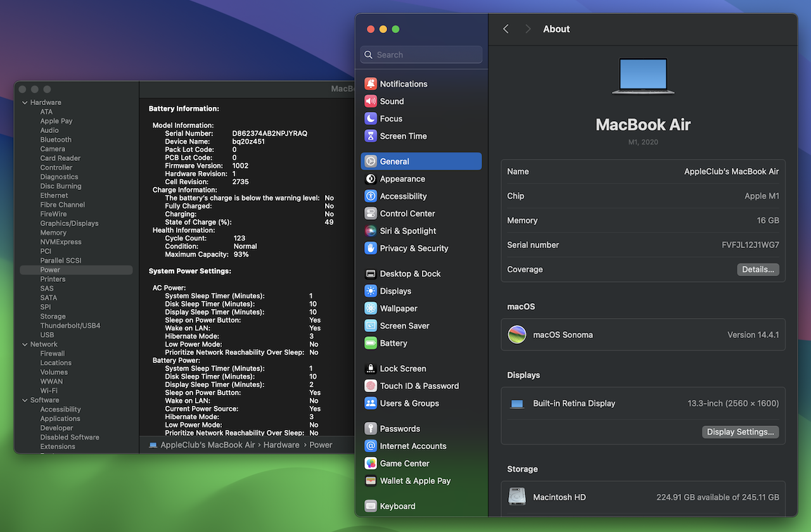Select Memory in System Information sidebar
The image size is (811, 532).
(x=53, y=232)
